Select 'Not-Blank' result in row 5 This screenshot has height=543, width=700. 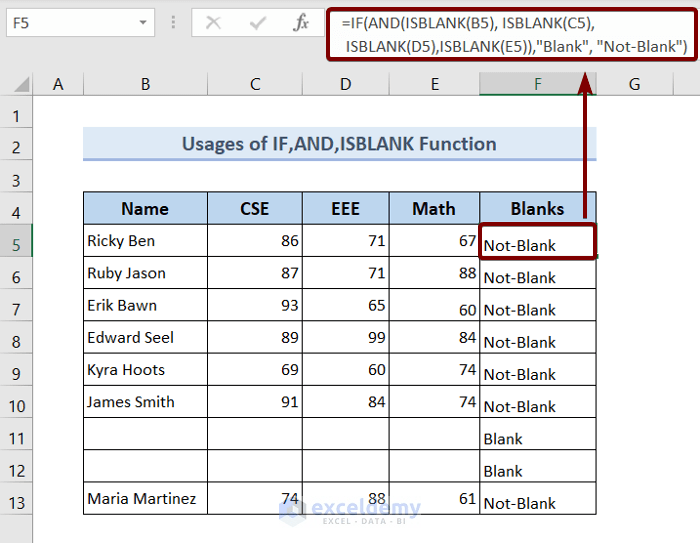(538, 241)
